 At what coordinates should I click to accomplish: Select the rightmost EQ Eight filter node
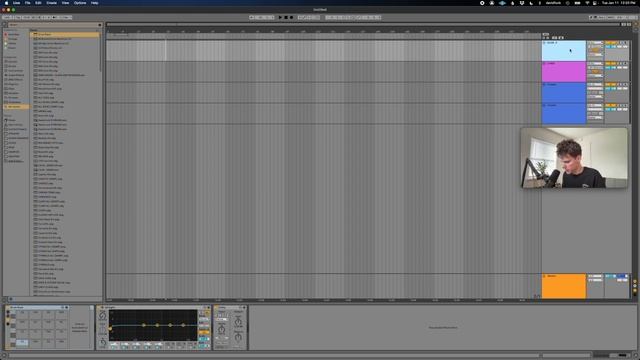pyautogui.click(x=183, y=325)
